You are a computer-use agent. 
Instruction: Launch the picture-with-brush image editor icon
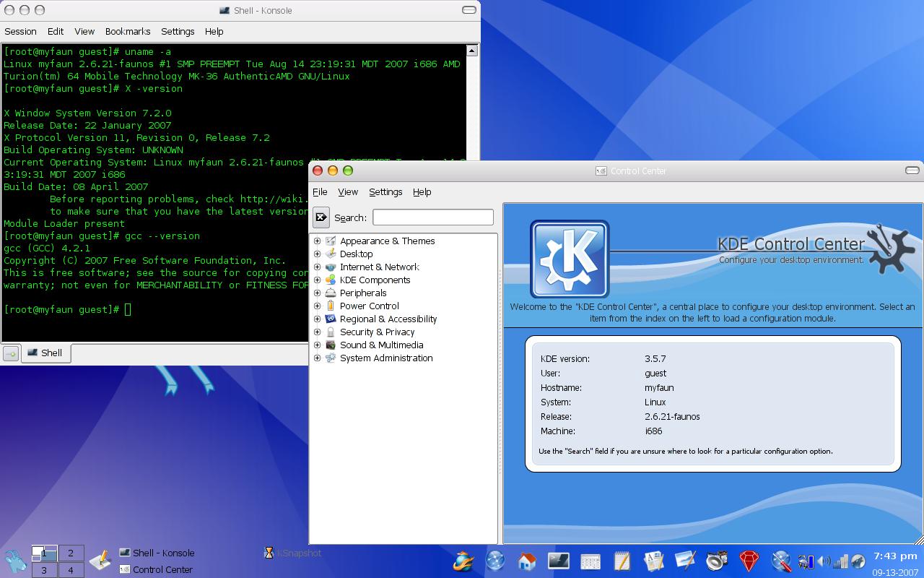pos(685,561)
